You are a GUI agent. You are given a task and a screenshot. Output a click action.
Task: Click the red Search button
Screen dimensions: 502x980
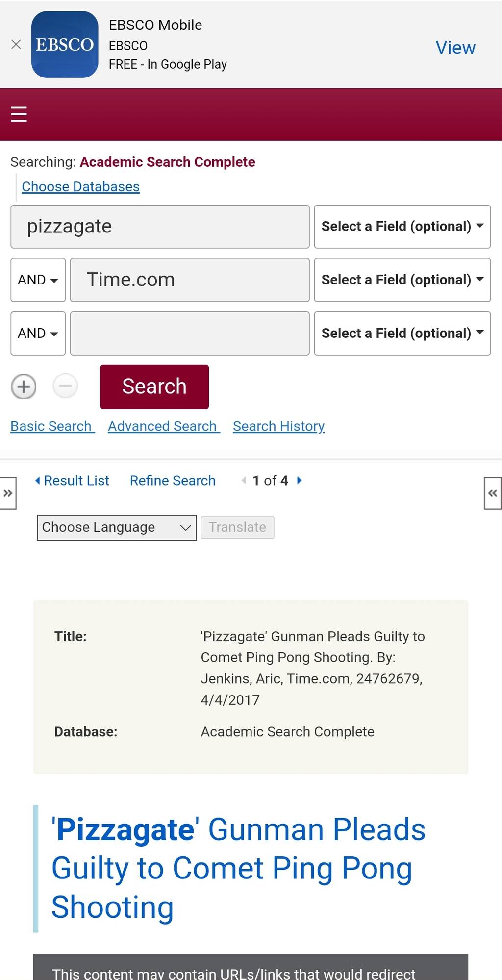pyautogui.click(x=154, y=387)
